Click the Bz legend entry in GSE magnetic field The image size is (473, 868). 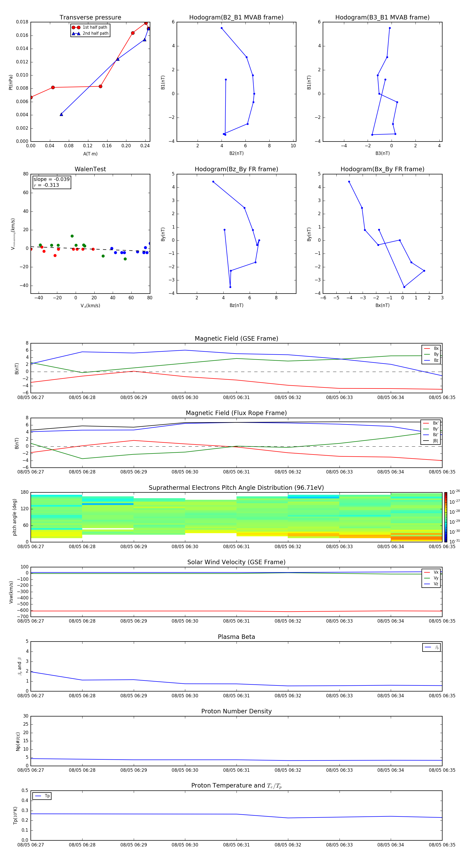[x=431, y=360]
